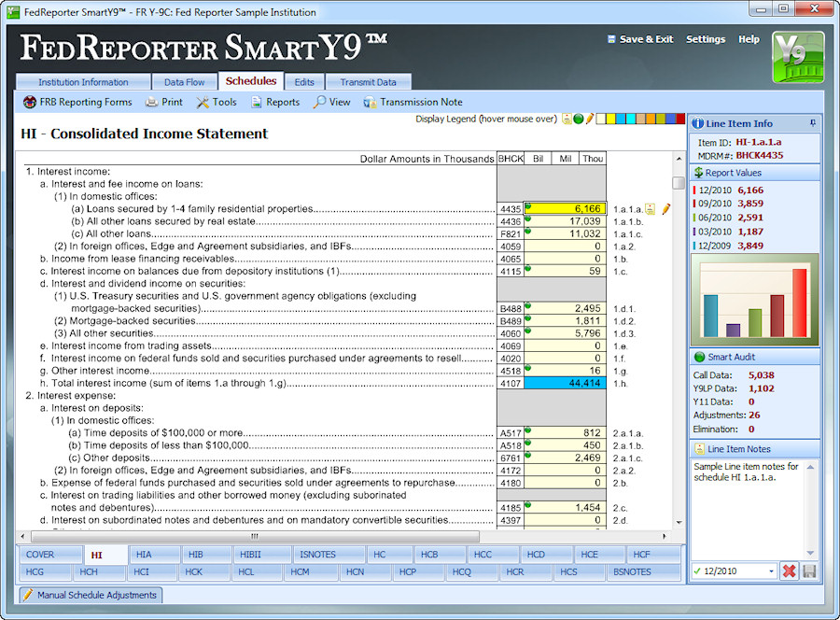
Task: Click inside the Line Item Notes text box
Action: tap(749, 509)
